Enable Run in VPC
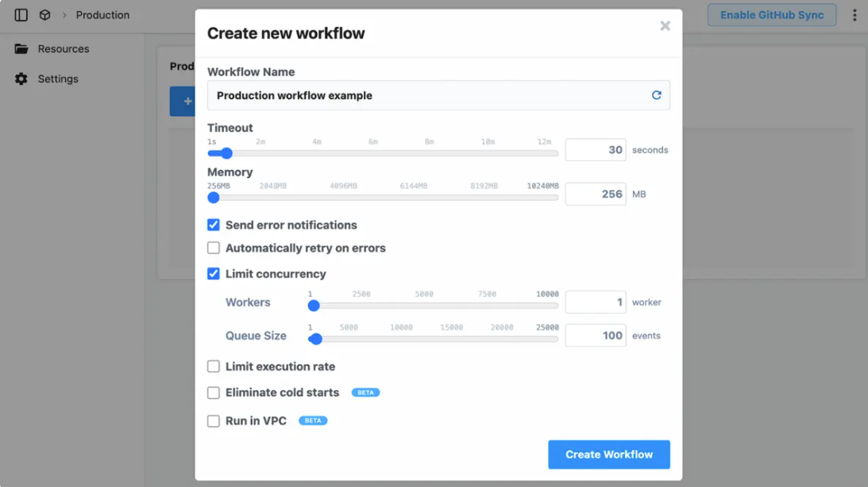Screen dimensions: 868x487 point(213,419)
